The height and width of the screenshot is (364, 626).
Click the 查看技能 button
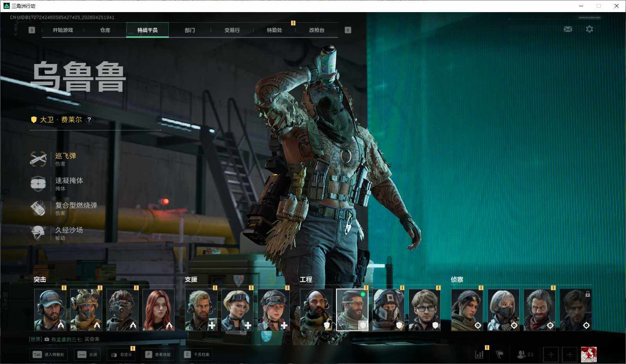coord(158,355)
